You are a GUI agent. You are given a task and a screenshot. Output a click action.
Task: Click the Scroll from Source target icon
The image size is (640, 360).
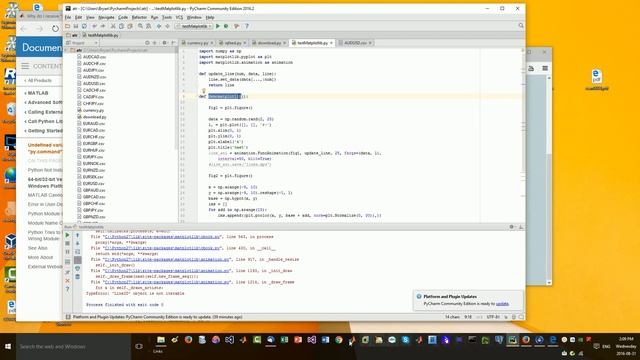click(x=147, y=43)
